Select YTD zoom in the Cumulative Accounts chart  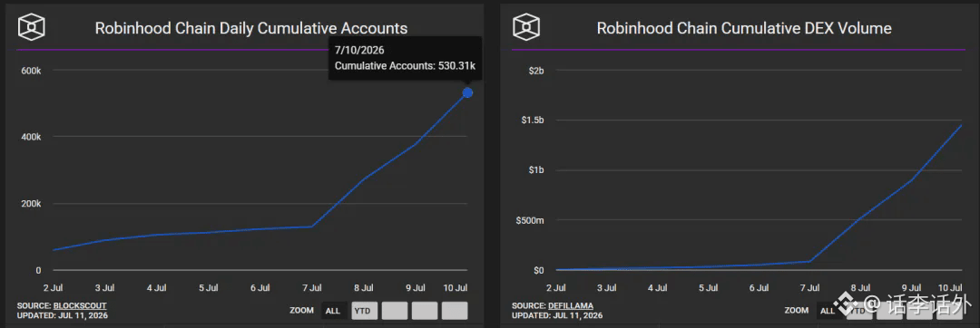(x=365, y=311)
